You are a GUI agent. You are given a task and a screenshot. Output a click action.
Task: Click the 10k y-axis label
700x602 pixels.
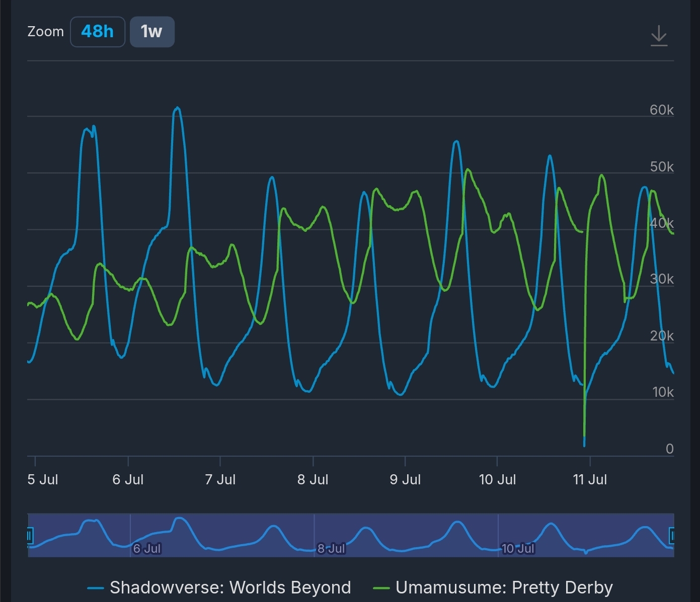(662, 392)
